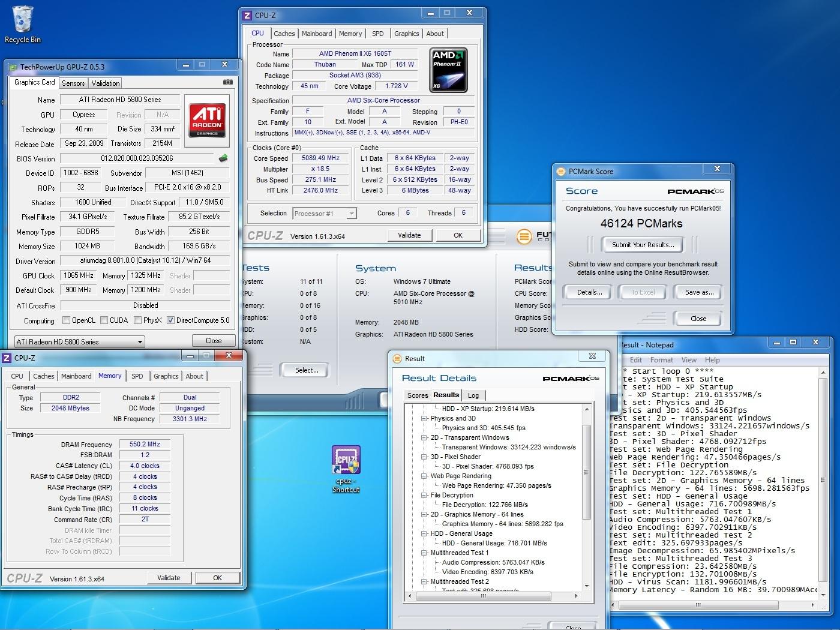This screenshot has width=840, height=630.
Task: Click the Close button in GPU-Z
Action: (214, 340)
